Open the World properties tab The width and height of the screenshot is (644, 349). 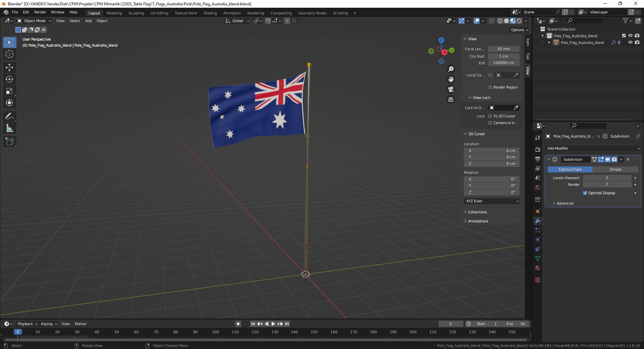tap(538, 187)
